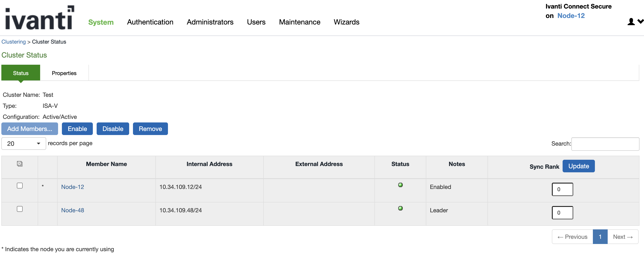
Task: Click the Clustering breadcrumb link
Action: [x=13, y=42]
